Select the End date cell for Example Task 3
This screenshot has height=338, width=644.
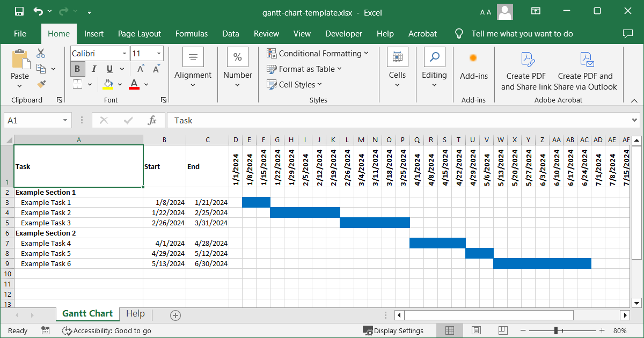point(208,222)
